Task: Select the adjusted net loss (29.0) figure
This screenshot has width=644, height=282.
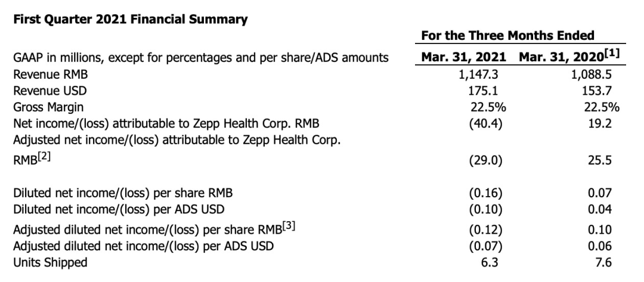Action: (x=485, y=161)
